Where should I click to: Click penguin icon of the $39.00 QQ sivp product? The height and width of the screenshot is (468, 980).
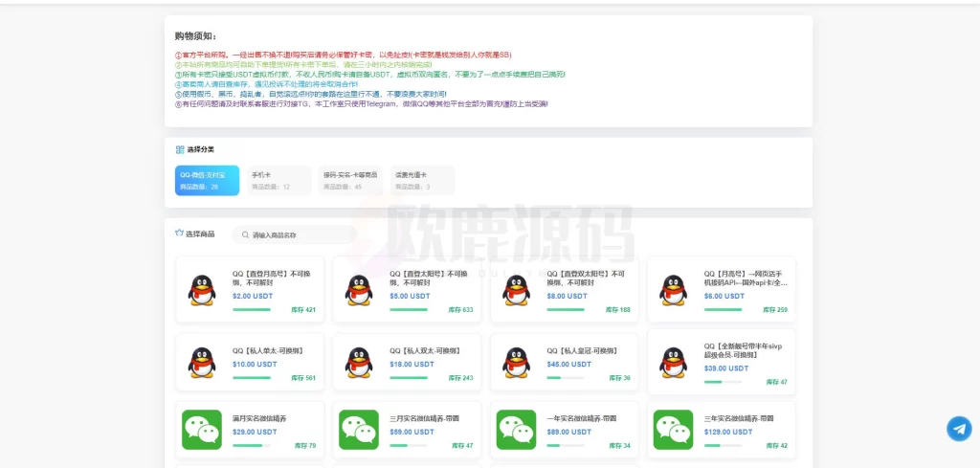(673, 363)
